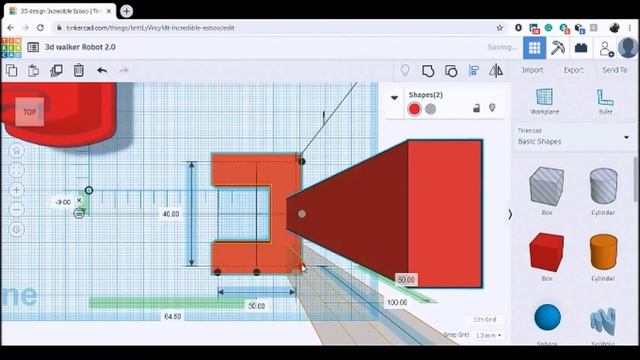
Task: Reset to home view
Action: [x=17, y=151]
